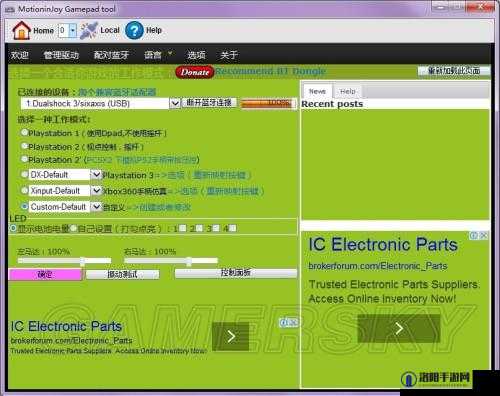Image resolution: width=500 pixels, height=396 pixels.
Task: Click IC Electronic Parts headline in right ad
Action: 383,244
